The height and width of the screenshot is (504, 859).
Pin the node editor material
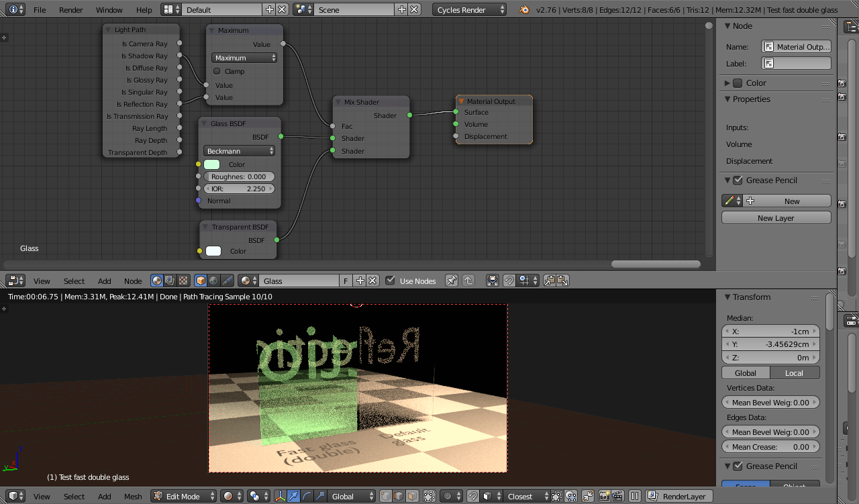pos(451,281)
